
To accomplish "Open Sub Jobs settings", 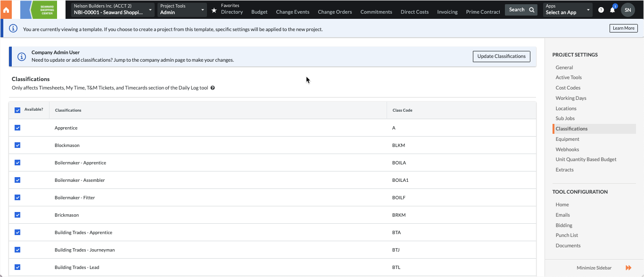I will pyautogui.click(x=565, y=119).
